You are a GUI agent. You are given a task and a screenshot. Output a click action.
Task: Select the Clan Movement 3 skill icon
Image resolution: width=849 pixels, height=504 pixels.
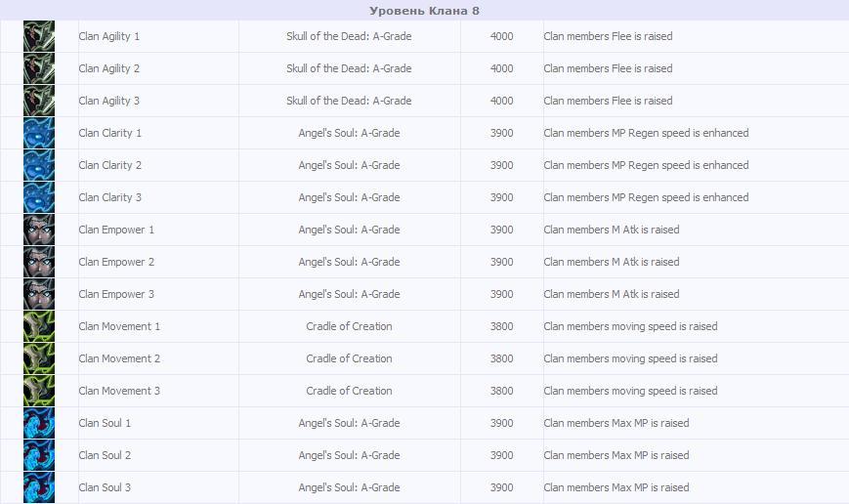click(39, 392)
